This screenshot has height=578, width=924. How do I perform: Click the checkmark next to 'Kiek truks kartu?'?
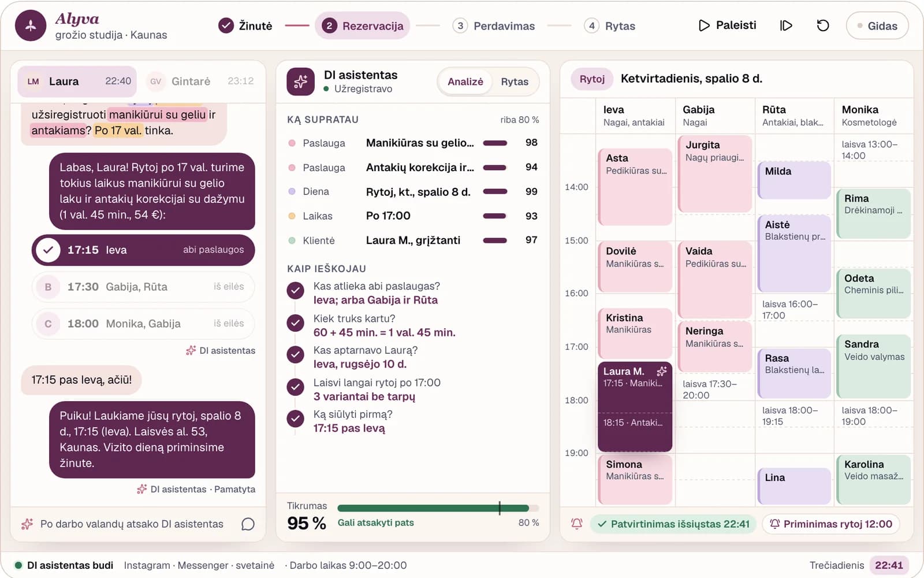point(296,323)
